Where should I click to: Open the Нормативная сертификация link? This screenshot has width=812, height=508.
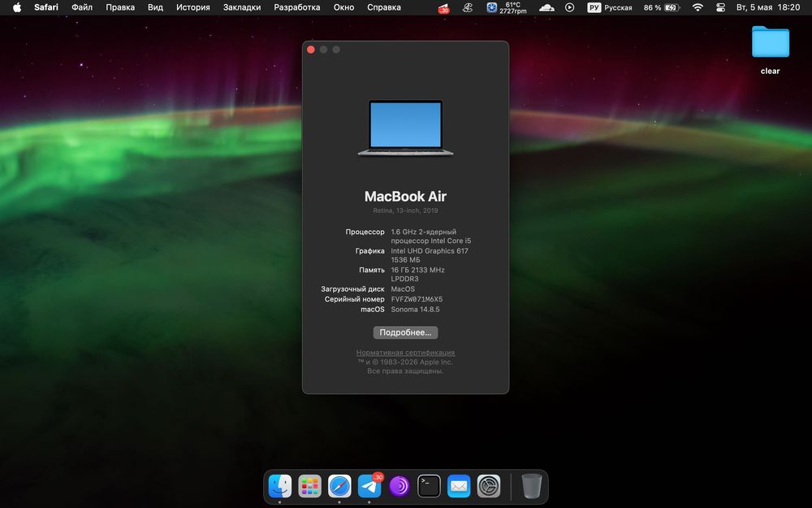(405, 353)
